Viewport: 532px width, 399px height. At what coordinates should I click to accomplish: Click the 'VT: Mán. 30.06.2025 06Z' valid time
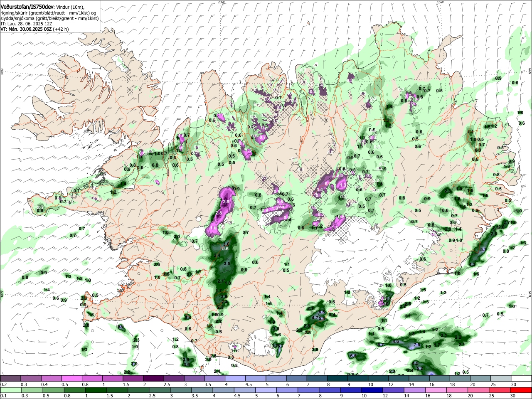click(x=26, y=29)
